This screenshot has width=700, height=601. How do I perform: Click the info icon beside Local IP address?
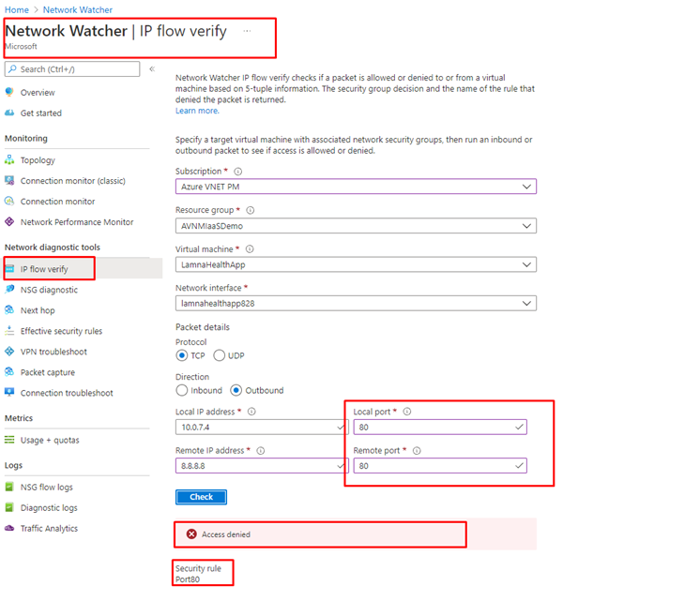[251, 412]
